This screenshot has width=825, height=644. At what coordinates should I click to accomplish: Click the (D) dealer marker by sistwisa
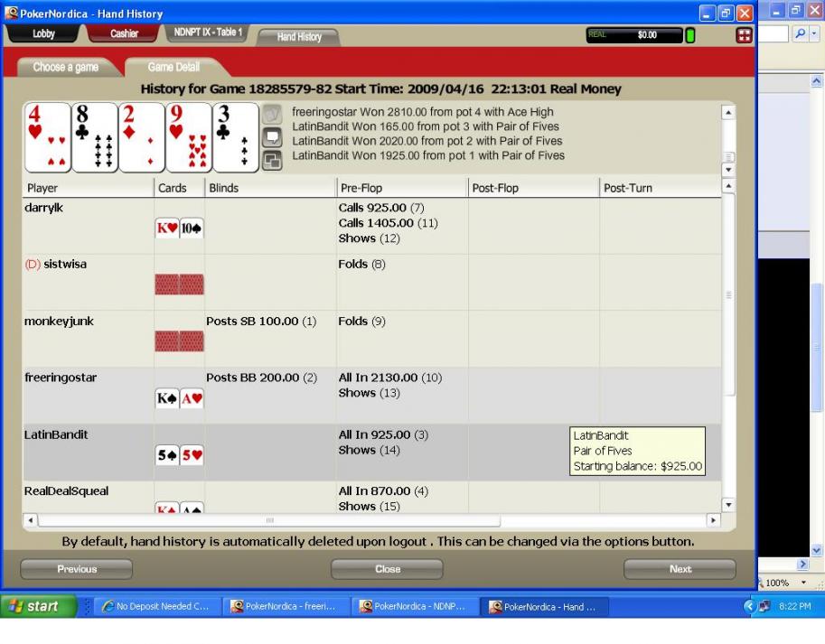33,264
